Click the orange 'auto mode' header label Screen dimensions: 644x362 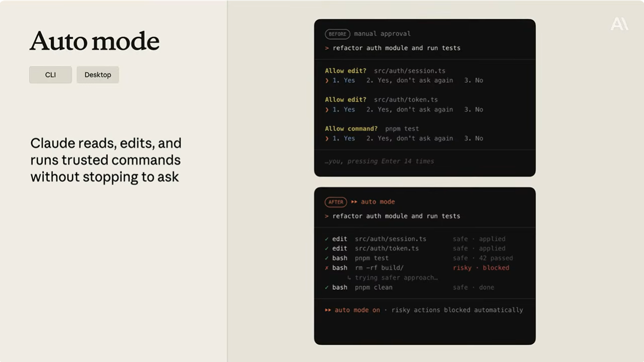[378, 202]
